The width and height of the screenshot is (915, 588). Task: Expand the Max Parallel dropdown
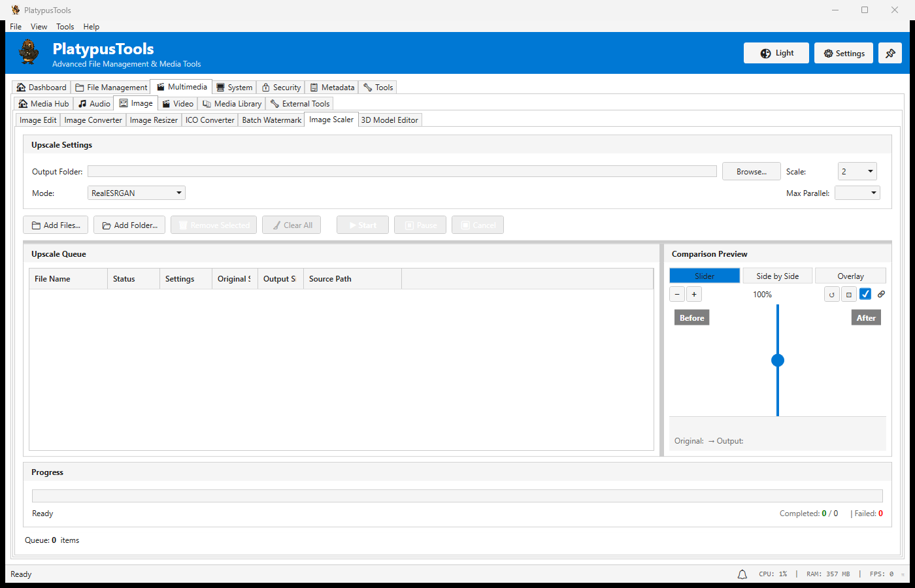click(x=857, y=193)
